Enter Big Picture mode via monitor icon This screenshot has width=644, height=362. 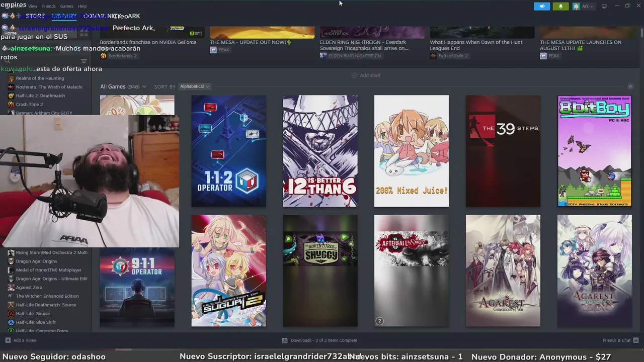point(604,7)
